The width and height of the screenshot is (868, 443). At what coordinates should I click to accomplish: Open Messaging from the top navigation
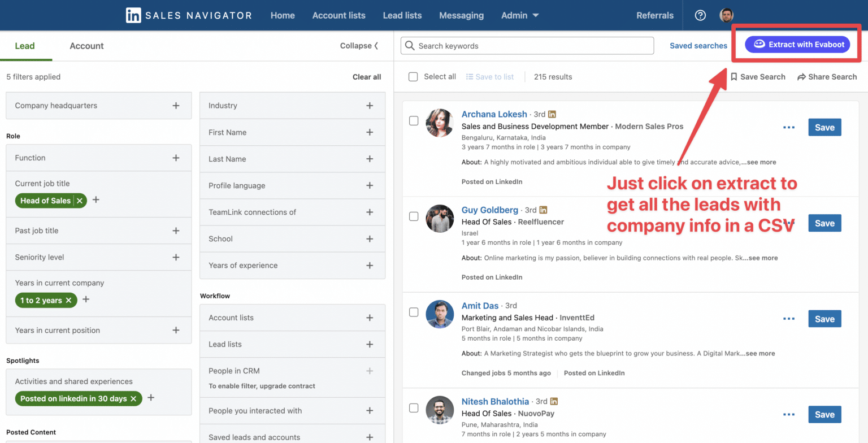[461, 15]
